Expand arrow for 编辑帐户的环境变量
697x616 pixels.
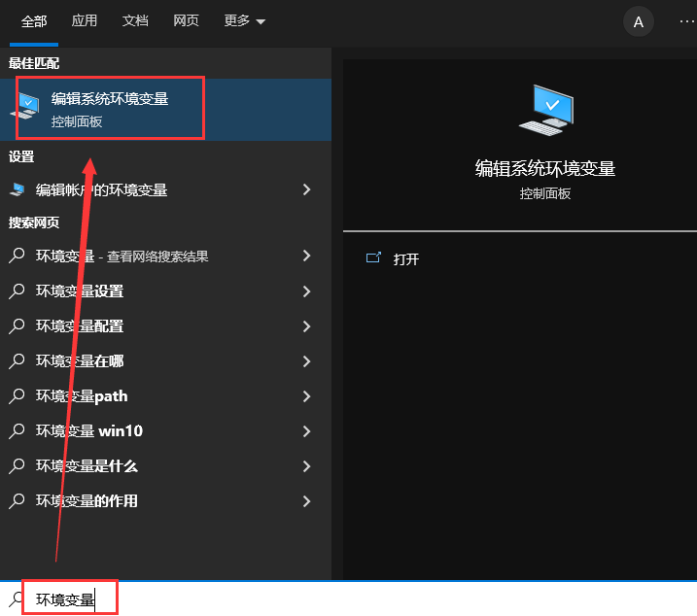click(306, 189)
